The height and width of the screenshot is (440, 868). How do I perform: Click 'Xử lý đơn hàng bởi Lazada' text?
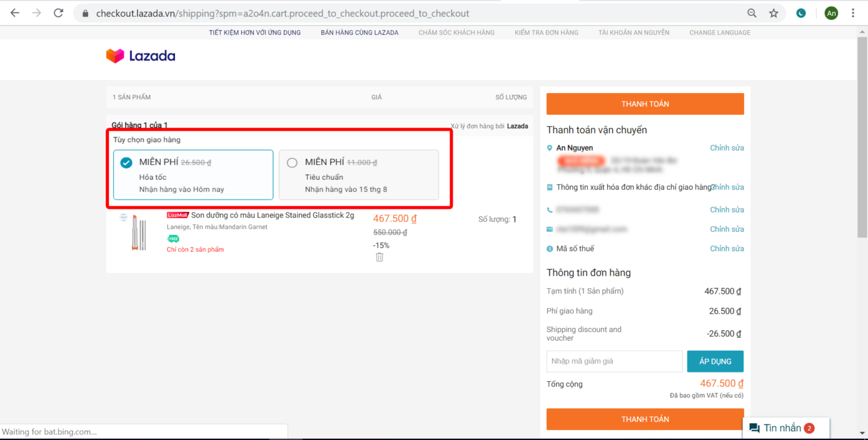(x=489, y=126)
